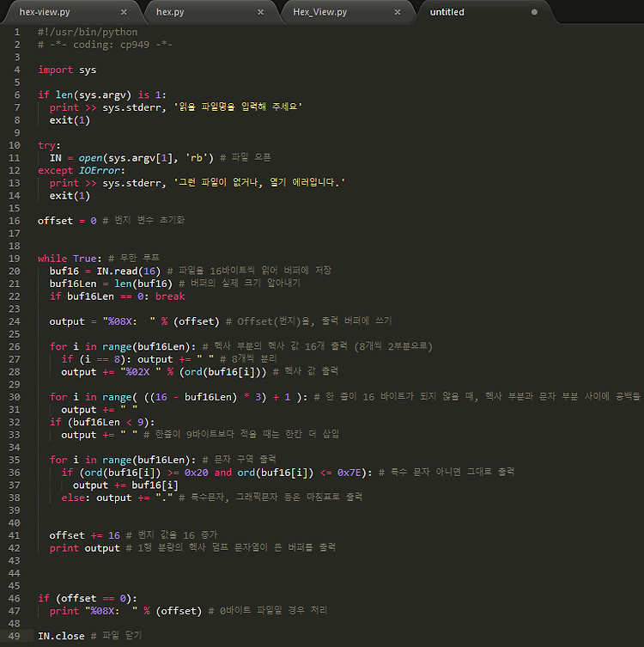This screenshot has height=647, width=644.
Task: Click the 'break' keyword on line 22
Action: point(170,296)
